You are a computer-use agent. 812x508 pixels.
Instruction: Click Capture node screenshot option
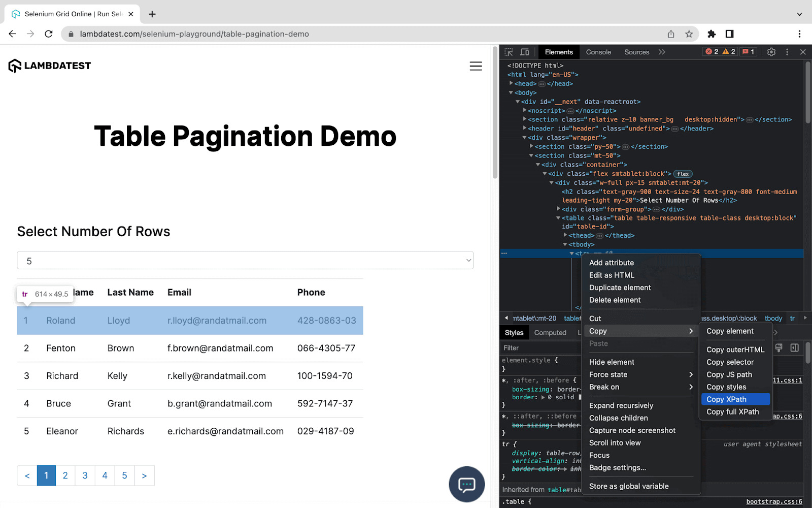point(632,430)
